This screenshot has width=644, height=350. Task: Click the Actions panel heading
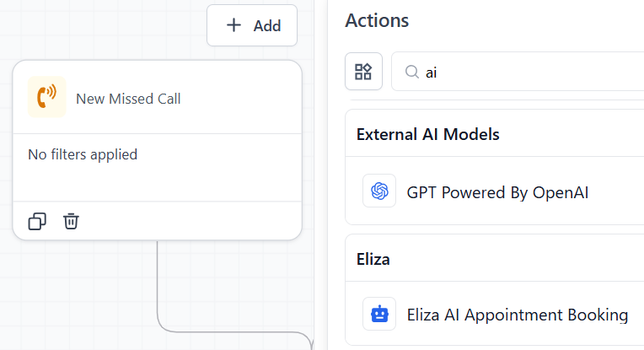tap(377, 20)
